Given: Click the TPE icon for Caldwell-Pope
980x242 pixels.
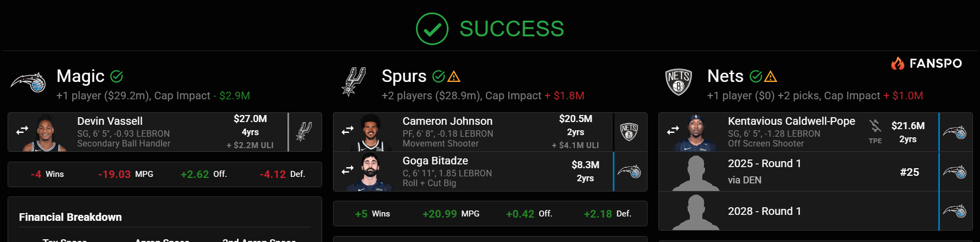Looking at the screenshot, I should coord(875,131).
